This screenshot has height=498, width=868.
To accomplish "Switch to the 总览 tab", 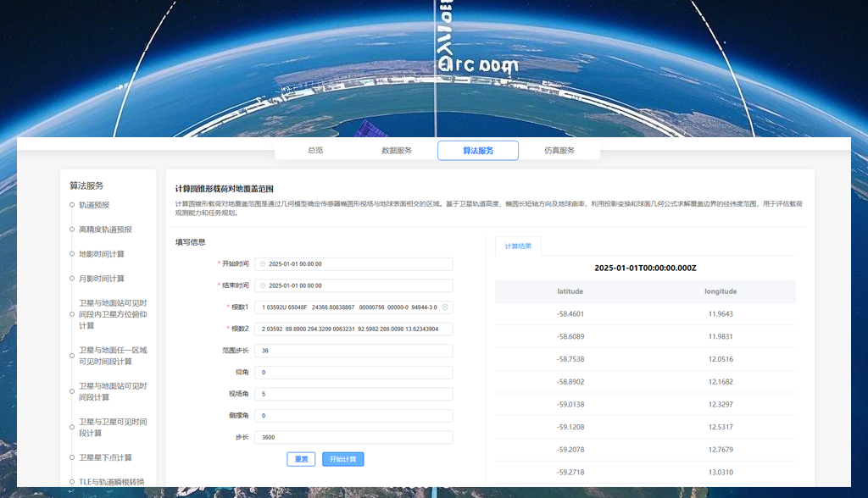I will (x=314, y=149).
